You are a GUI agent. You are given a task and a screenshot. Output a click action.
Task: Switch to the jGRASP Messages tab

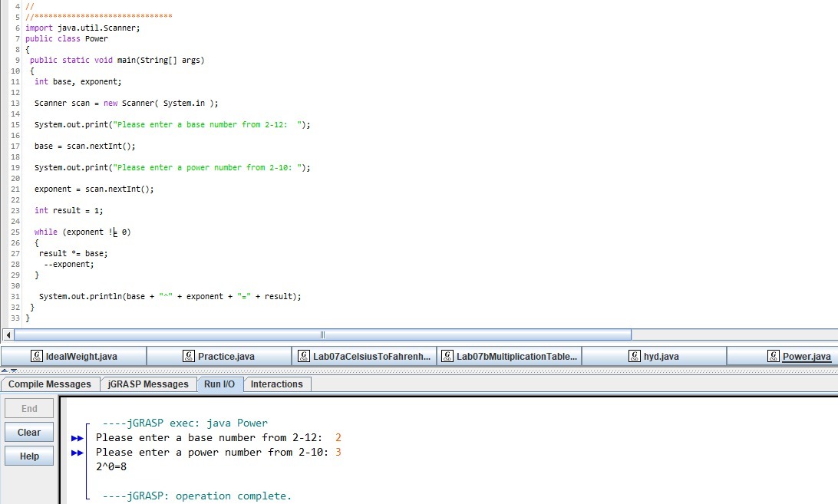click(x=148, y=384)
